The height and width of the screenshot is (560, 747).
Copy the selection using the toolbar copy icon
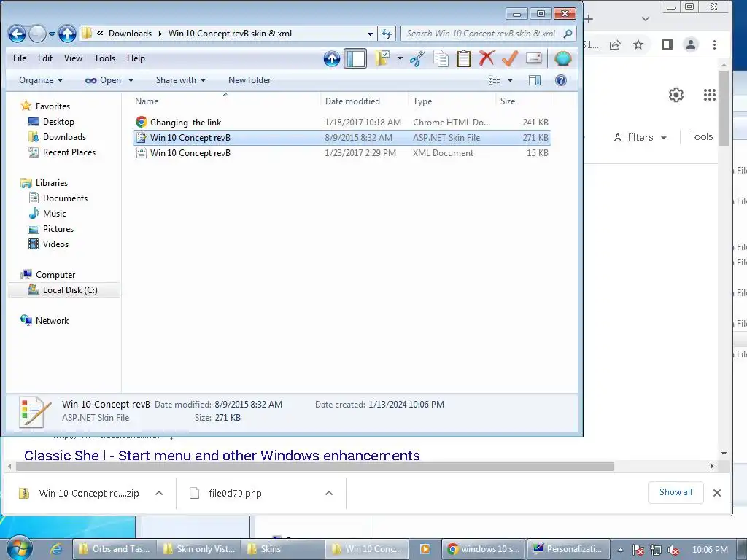coord(441,58)
